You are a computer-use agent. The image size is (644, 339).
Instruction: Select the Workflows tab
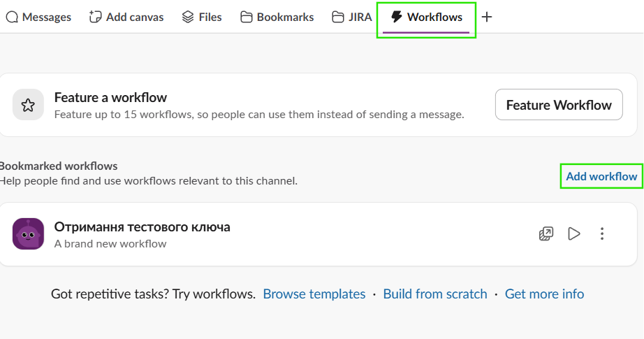[x=426, y=17]
